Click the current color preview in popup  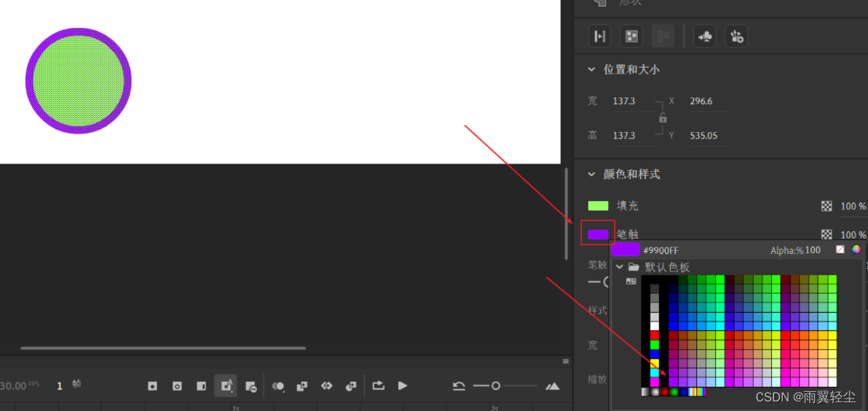click(x=626, y=250)
